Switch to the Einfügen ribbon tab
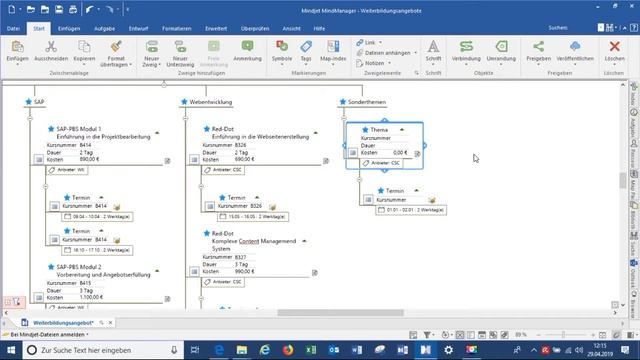Viewport: 640px width, 360px height. [69, 29]
